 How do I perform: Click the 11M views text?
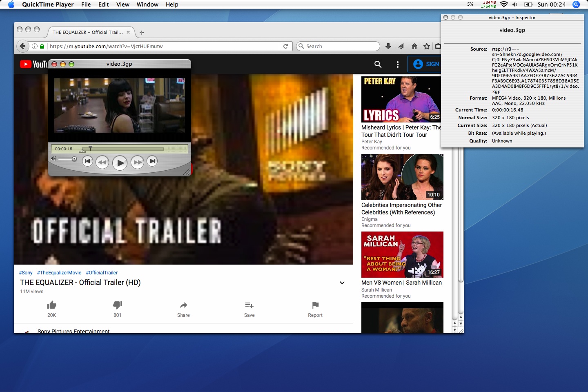(31, 292)
